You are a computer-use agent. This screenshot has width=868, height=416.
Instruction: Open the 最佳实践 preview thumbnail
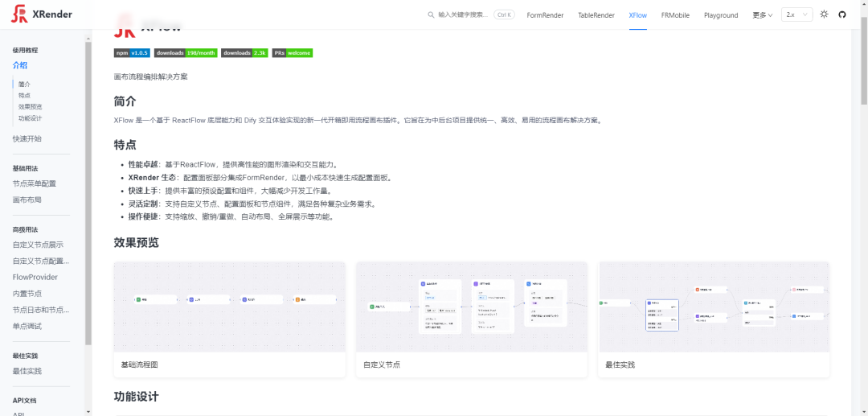click(x=714, y=307)
